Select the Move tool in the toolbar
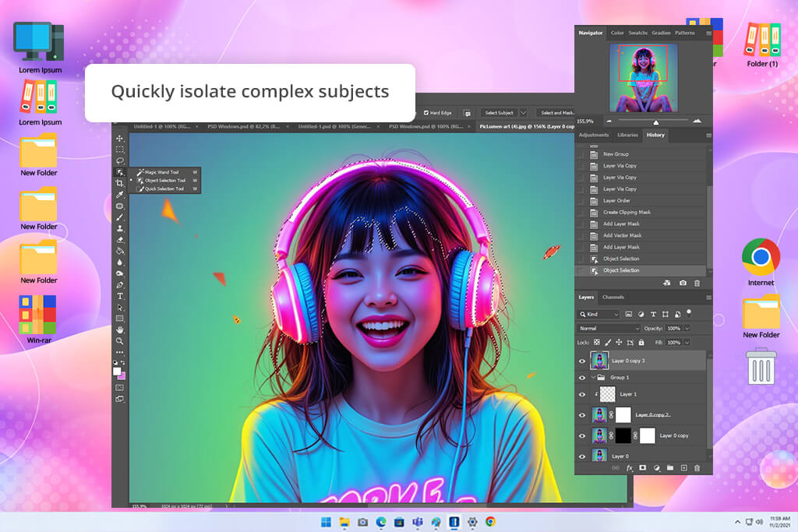The image size is (798, 532). (120, 138)
